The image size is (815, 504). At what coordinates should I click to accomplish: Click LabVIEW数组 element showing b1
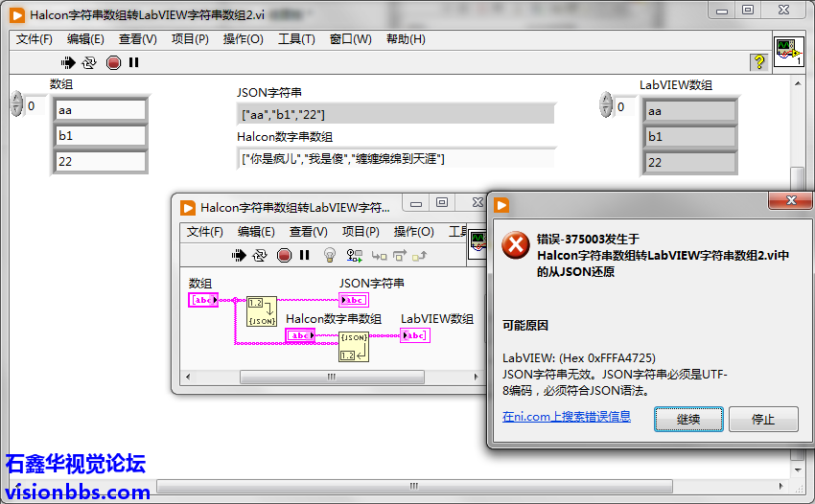pyautogui.click(x=690, y=137)
